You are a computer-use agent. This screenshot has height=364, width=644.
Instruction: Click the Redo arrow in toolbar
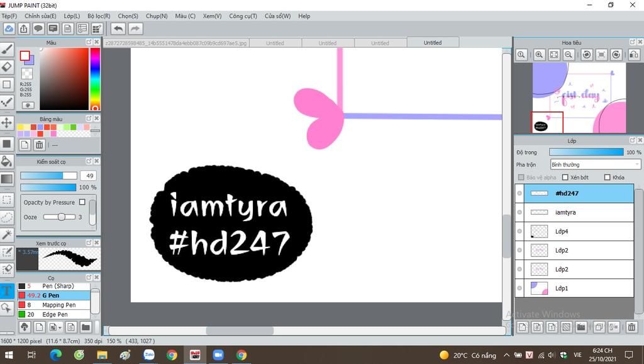point(135,29)
